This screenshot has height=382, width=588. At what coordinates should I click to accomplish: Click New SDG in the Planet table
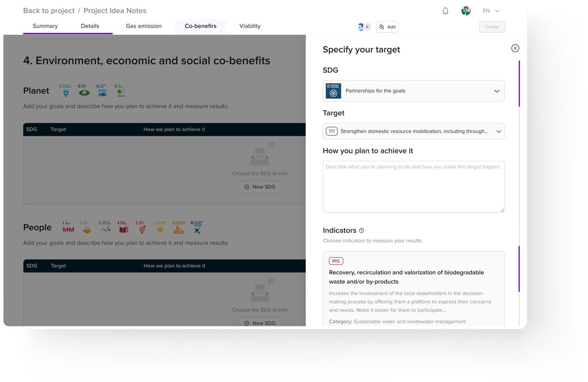pyautogui.click(x=260, y=187)
